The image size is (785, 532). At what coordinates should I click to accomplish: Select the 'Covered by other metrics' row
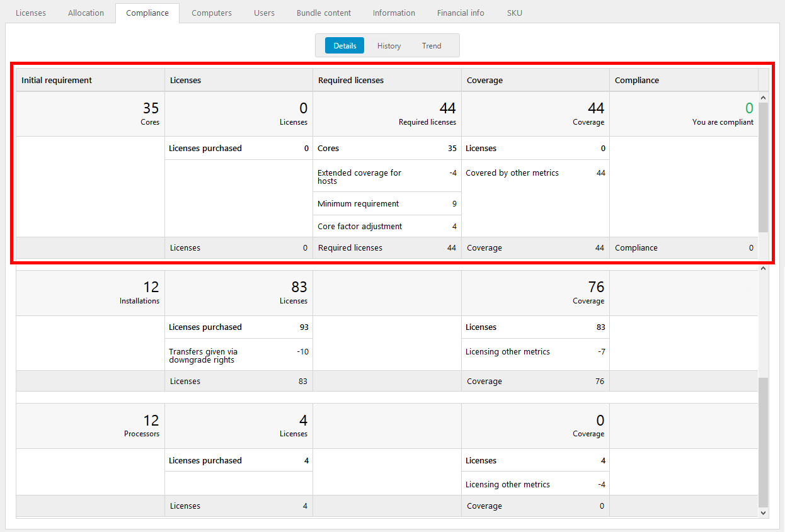pyautogui.click(x=535, y=173)
